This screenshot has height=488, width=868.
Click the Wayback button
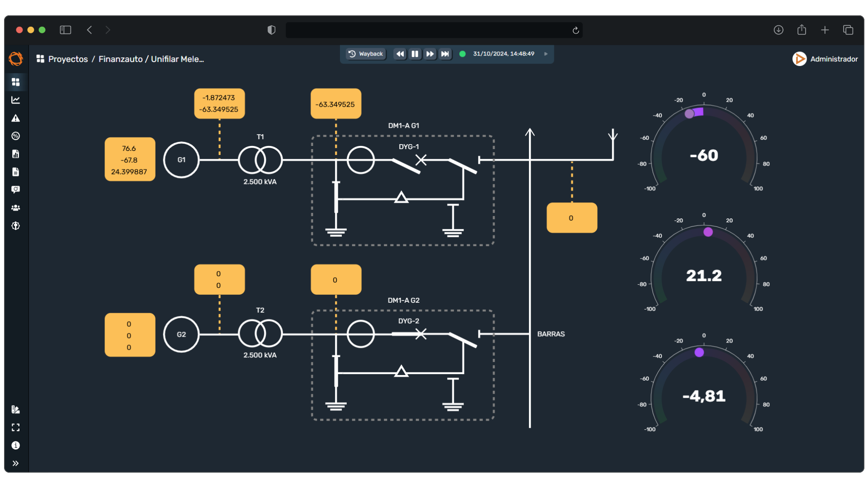[366, 54]
